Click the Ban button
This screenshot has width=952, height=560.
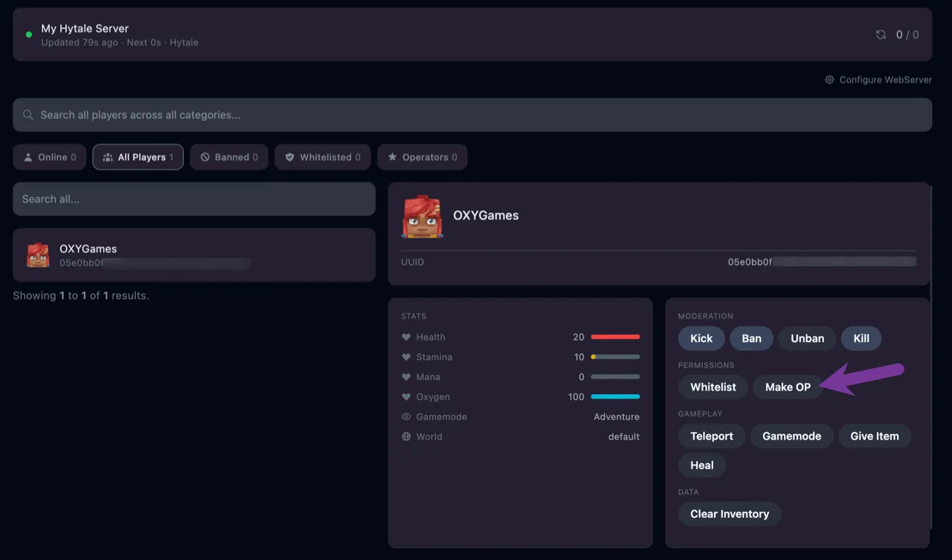tap(751, 338)
